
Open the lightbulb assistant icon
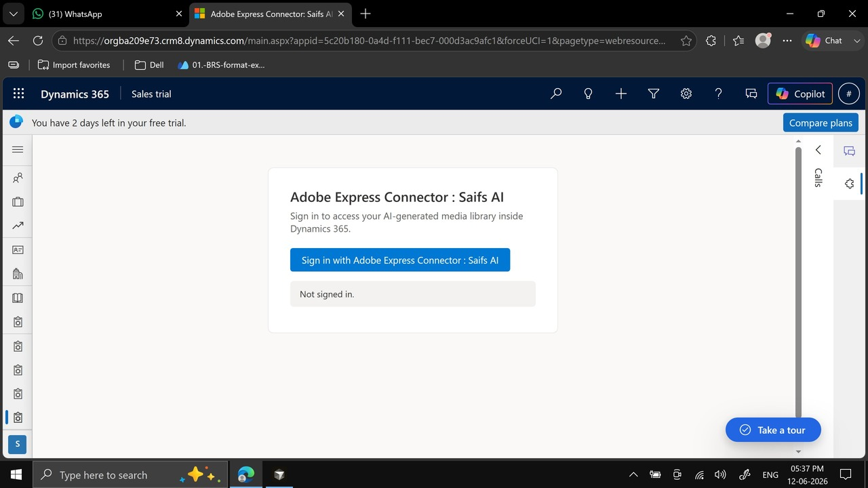pos(589,94)
